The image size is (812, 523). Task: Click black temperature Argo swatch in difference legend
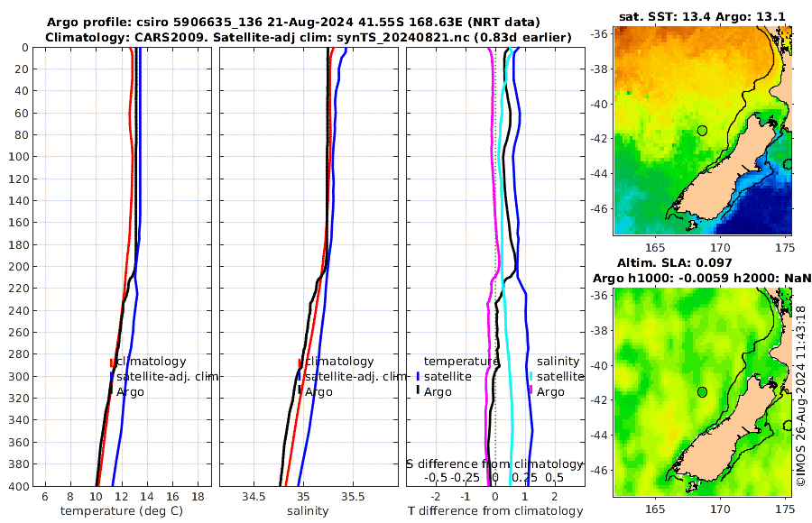(418, 390)
